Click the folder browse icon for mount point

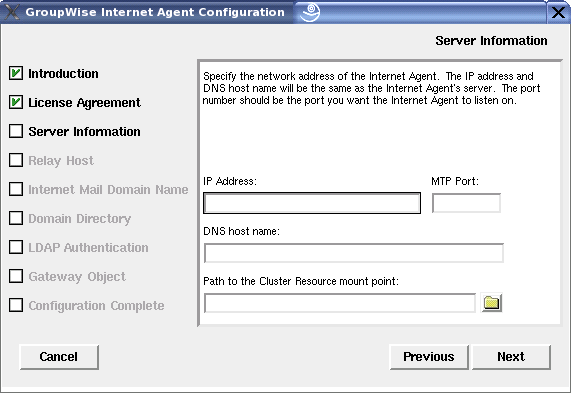[x=491, y=303]
